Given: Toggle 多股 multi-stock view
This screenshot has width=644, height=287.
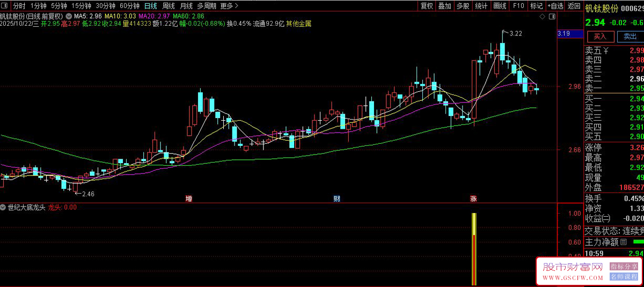Looking at the screenshot, I should (463, 6).
